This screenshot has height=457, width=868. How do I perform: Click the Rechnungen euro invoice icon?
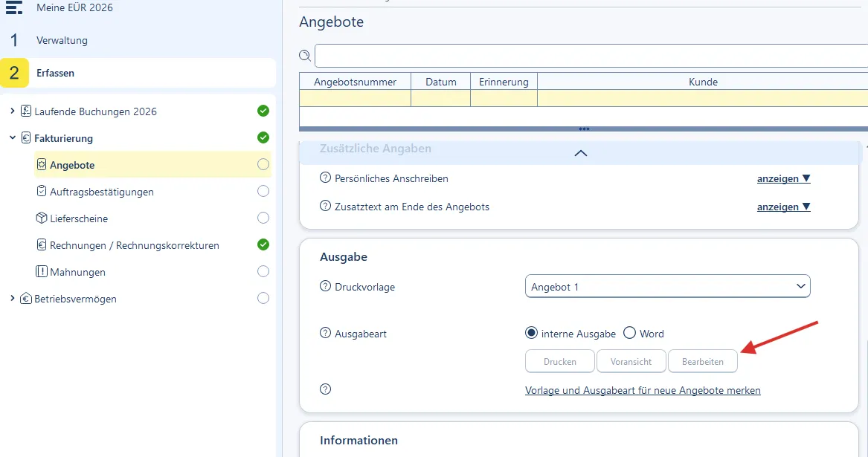[x=42, y=244]
